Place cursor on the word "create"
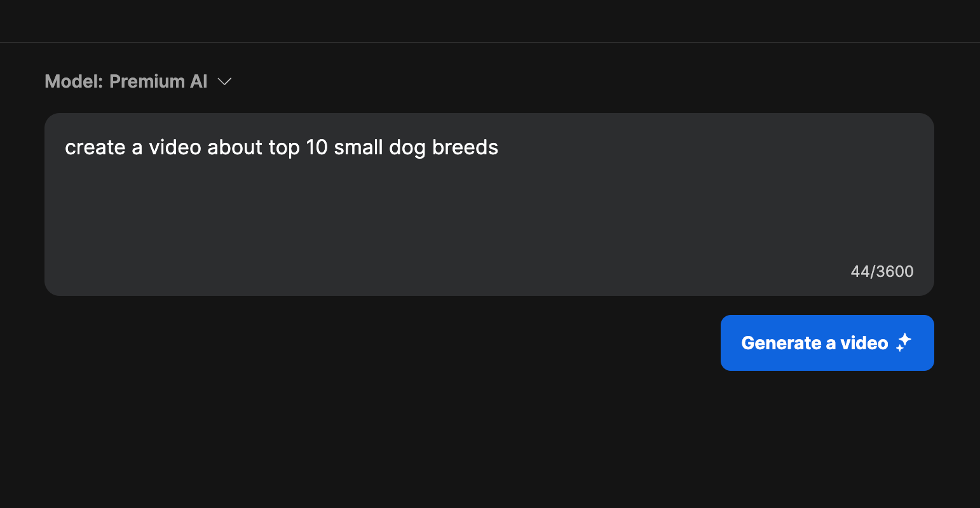The width and height of the screenshot is (980, 508). [x=95, y=147]
